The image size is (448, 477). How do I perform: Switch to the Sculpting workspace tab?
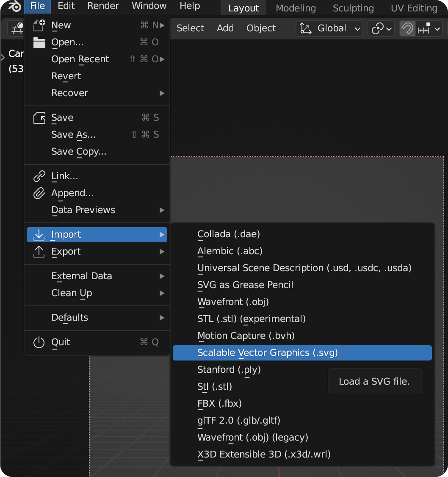353,8
